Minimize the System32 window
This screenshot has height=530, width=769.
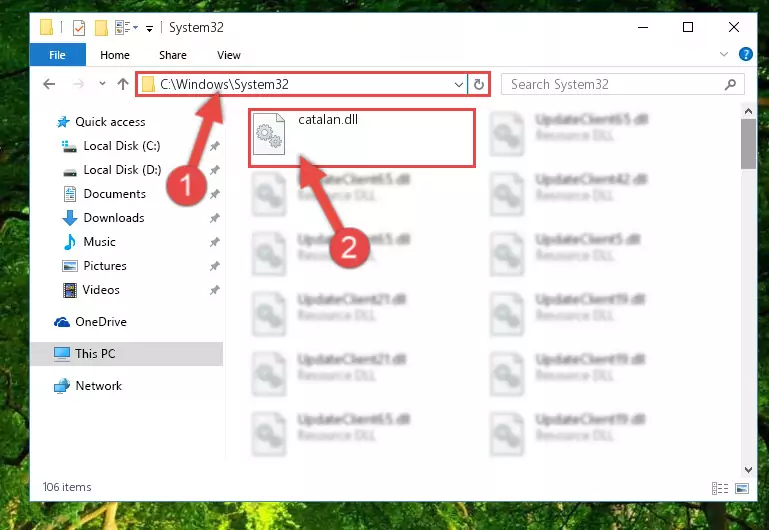(643, 27)
